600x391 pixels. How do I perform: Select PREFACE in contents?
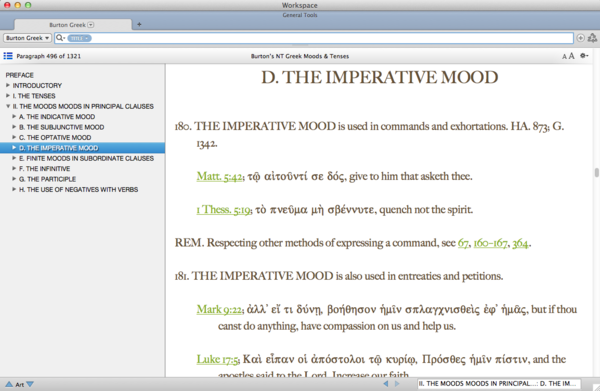(x=20, y=75)
